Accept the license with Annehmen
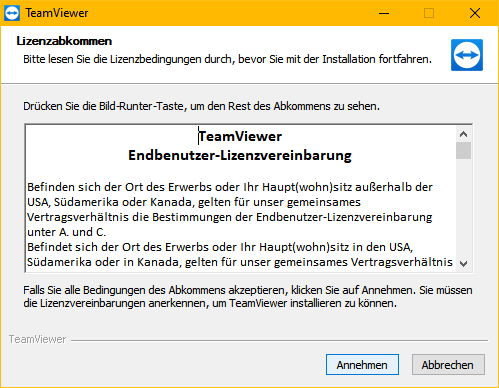Viewport: 499px width, 388px height. coord(362,365)
